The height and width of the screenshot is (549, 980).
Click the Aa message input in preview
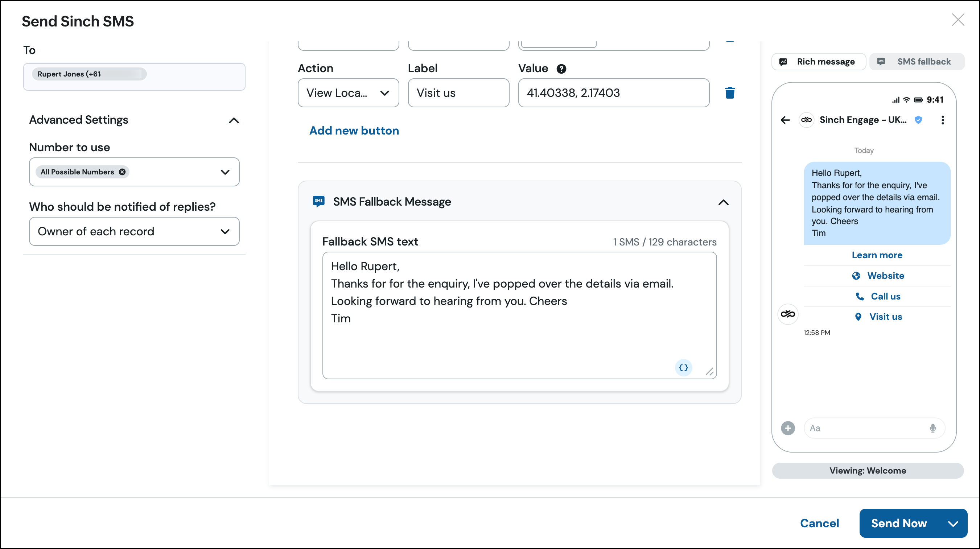coord(874,428)
